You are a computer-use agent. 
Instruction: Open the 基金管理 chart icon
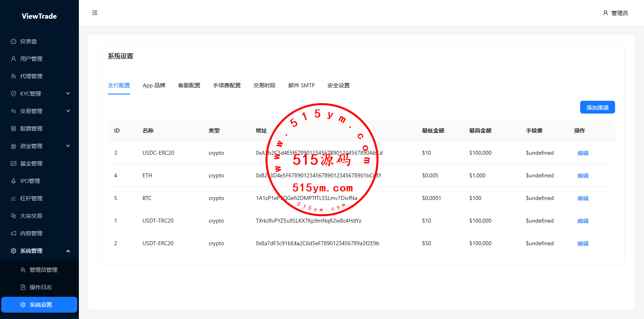13,163
